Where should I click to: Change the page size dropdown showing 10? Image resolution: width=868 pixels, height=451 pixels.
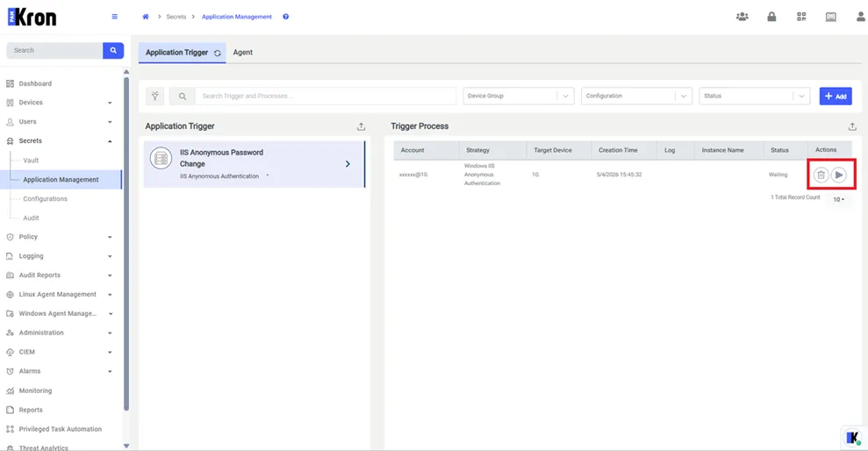pyautogui.click(x=839, y=199)
